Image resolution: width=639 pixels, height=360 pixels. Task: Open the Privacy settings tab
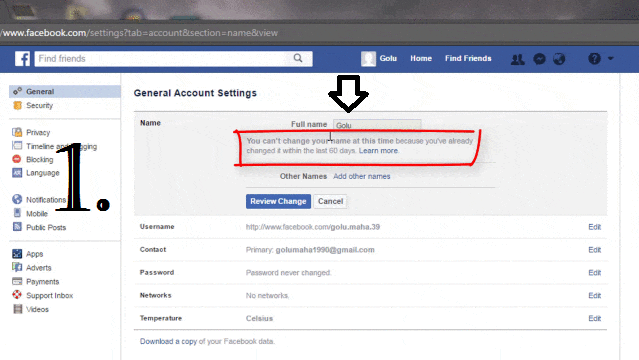[x=38, y=133]
